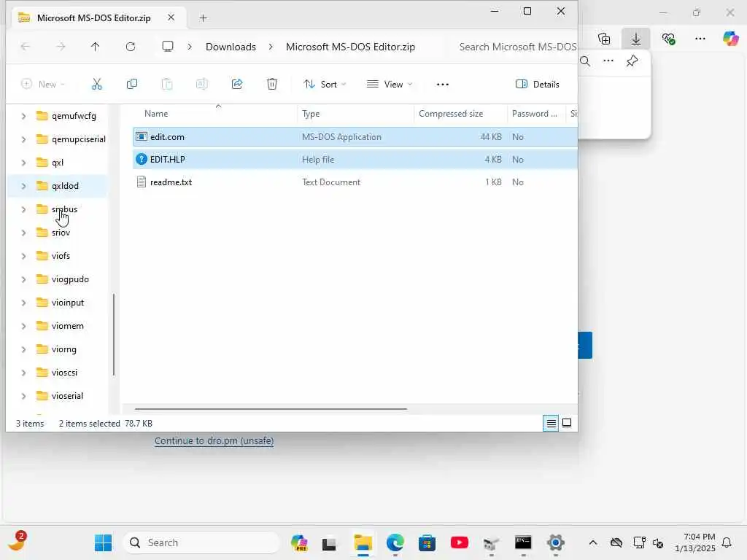The width and height of the screenshot is (747, 560).
Task: Open Copilot icon in Edge
Action: (x=730, y=39)
